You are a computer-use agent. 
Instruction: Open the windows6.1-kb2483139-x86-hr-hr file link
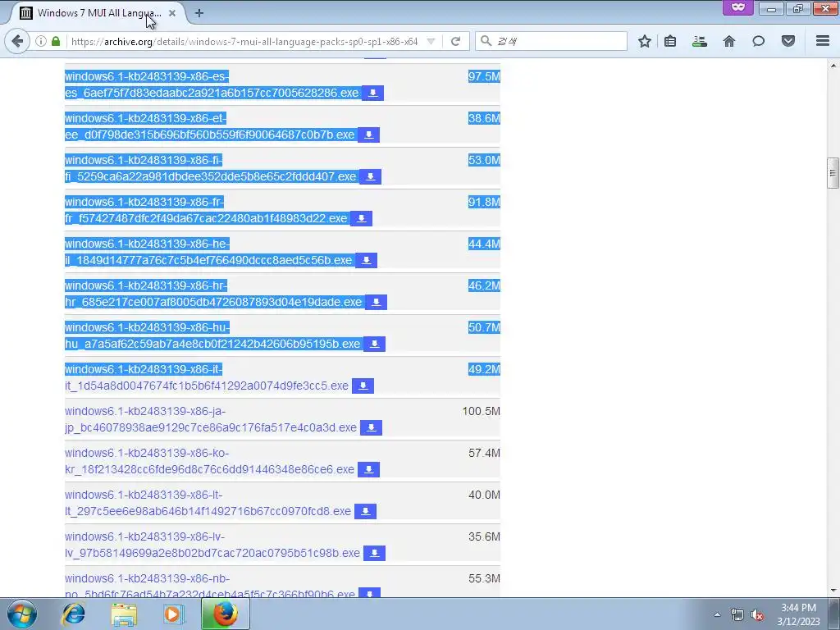(213, 294)
